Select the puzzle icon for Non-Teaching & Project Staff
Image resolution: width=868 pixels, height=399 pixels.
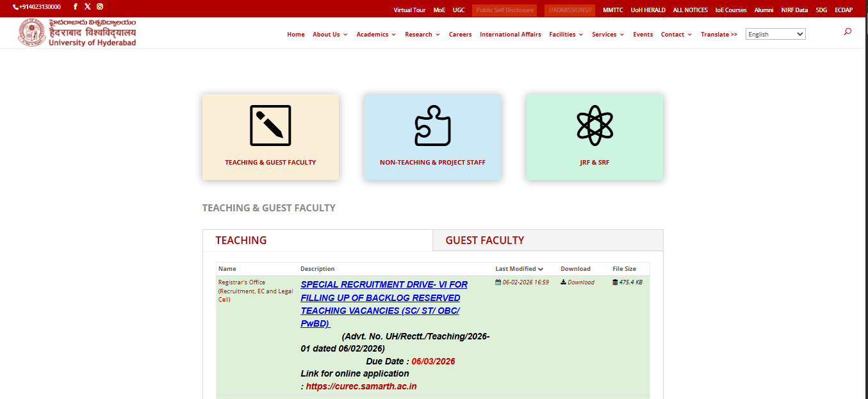pos(432,126)
